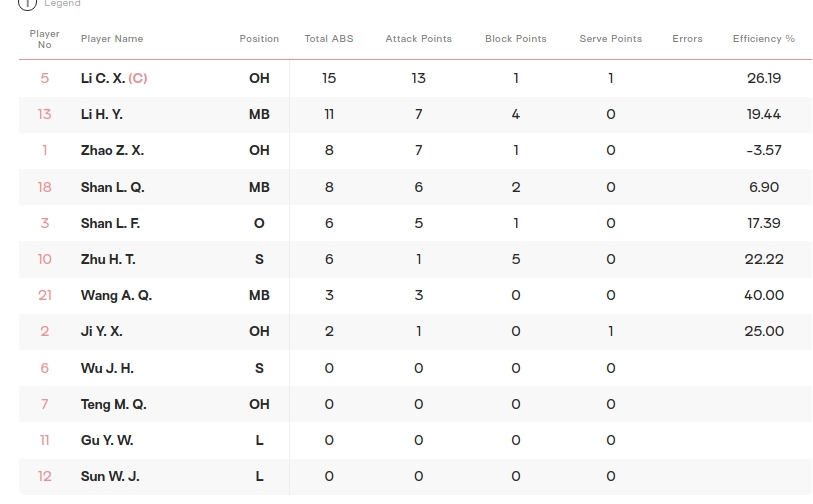Click the Efficiency % column header
Viewport: 813px width, 504px height.
763,39
